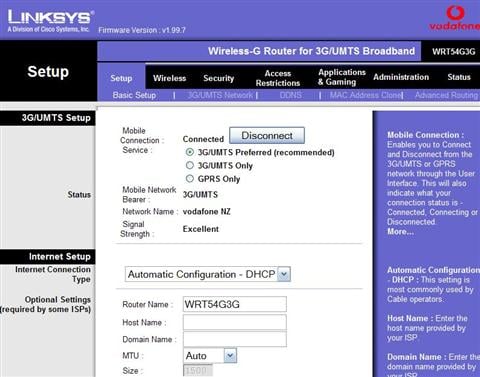Open the Automatic Configuration - DHCP dropdown

[208, 274]
